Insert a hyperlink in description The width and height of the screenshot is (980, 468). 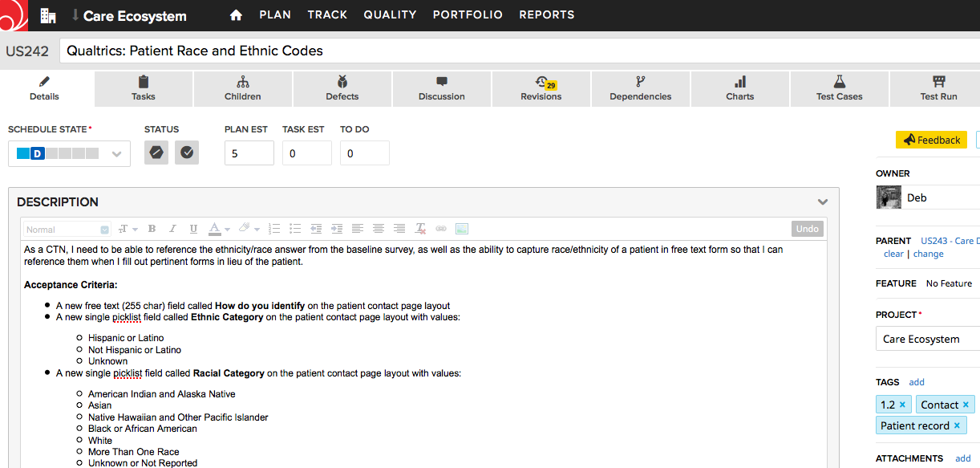441,229
